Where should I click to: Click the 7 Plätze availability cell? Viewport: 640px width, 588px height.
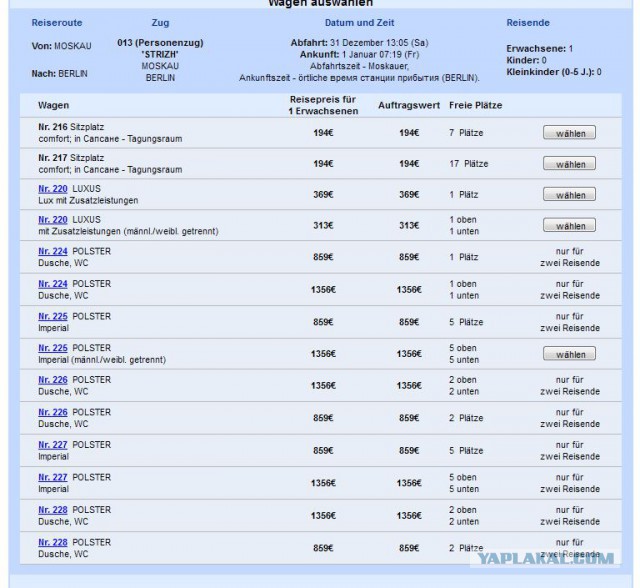click(x=466, y=133)
